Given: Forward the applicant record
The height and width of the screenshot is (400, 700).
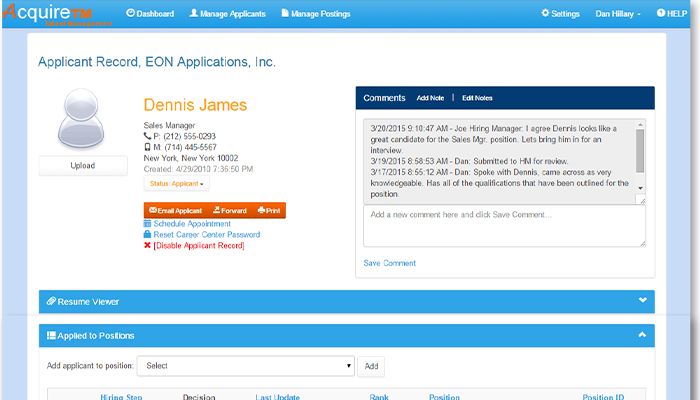Looking at the screenshot, I should click(230, 211).
